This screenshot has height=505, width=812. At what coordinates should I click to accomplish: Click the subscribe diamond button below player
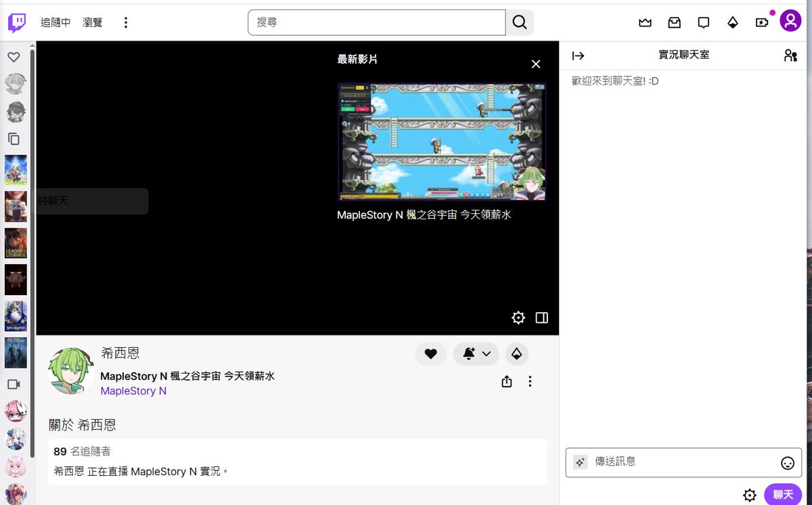coord(516,353)
